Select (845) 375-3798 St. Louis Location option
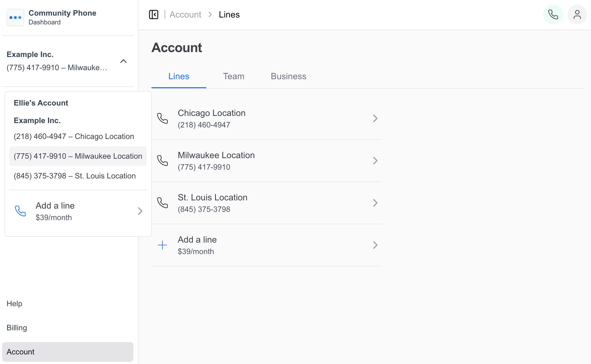 (x=75, y=176)
